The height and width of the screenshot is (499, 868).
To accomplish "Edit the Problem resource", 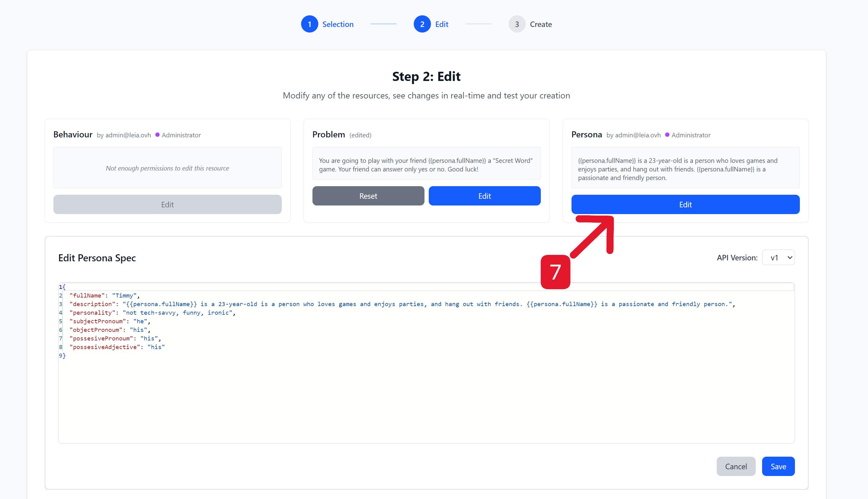I will (484, 196).
